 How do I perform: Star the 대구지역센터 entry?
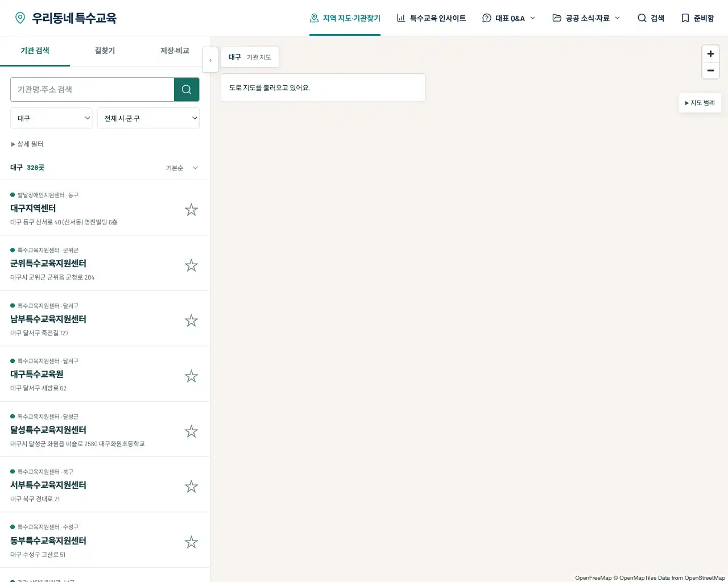(x=191, y=210)
